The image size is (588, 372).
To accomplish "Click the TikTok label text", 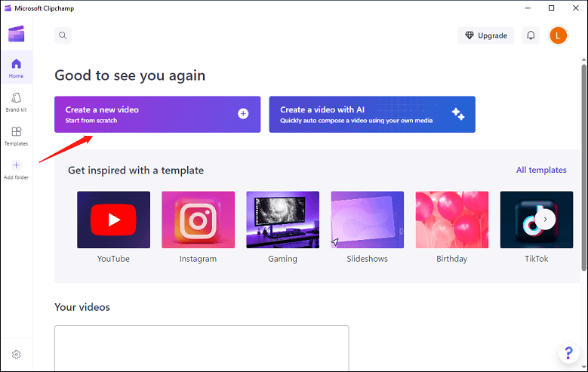I will 536,259.
